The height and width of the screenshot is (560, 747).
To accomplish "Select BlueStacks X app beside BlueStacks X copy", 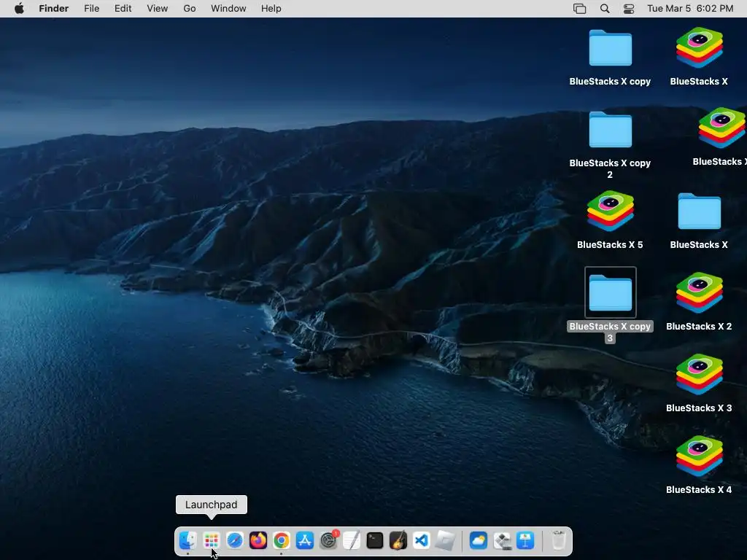I will tap(699, 47).
